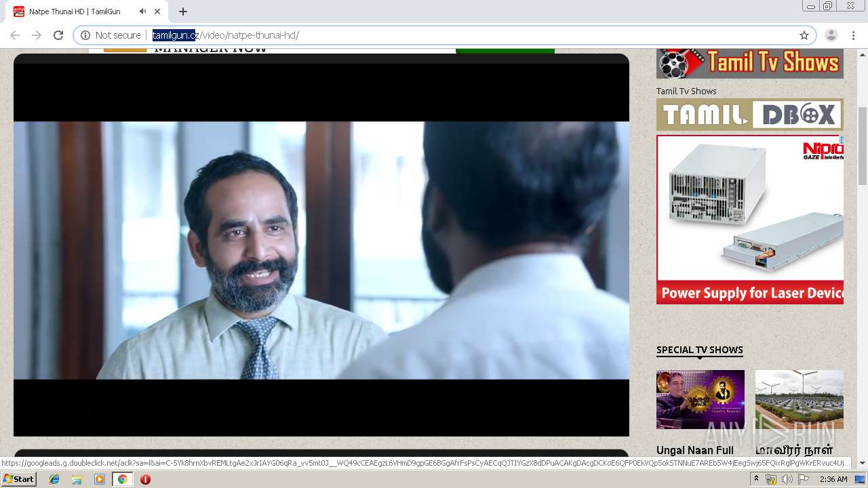Click the Tamil Tv Shows text link
Screen dimensions: 868x488
point(686,91)
